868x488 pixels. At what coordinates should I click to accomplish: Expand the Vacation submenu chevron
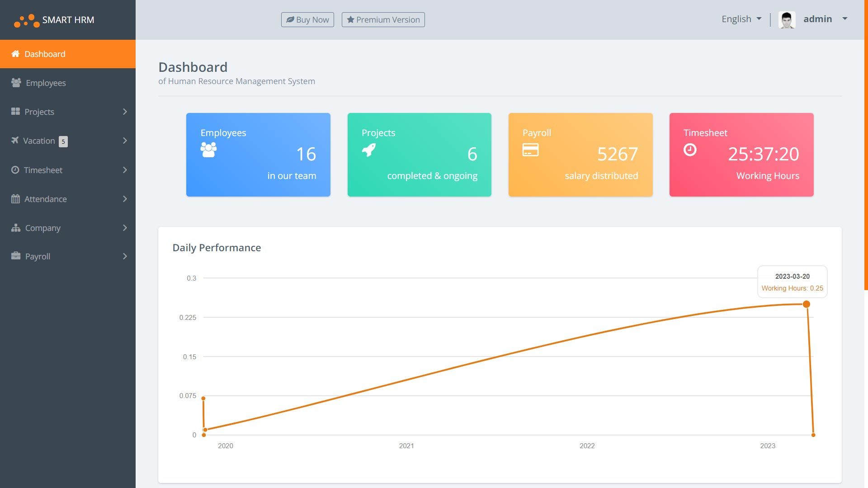click(125, 141)
